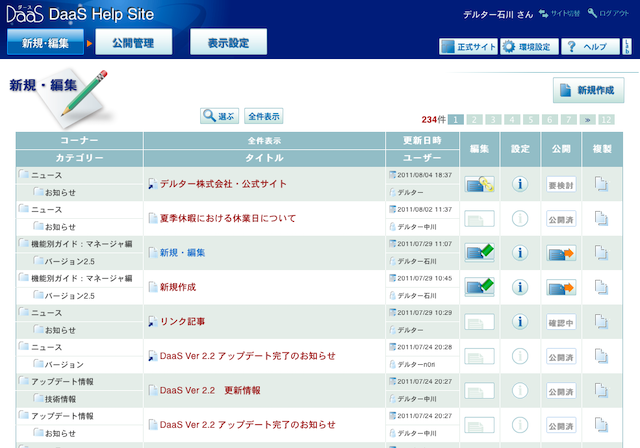Click green-check edit icon for 新規・編集 row
Image resolution: width=640 pixels, height=448 pixels.
[479, 253]
